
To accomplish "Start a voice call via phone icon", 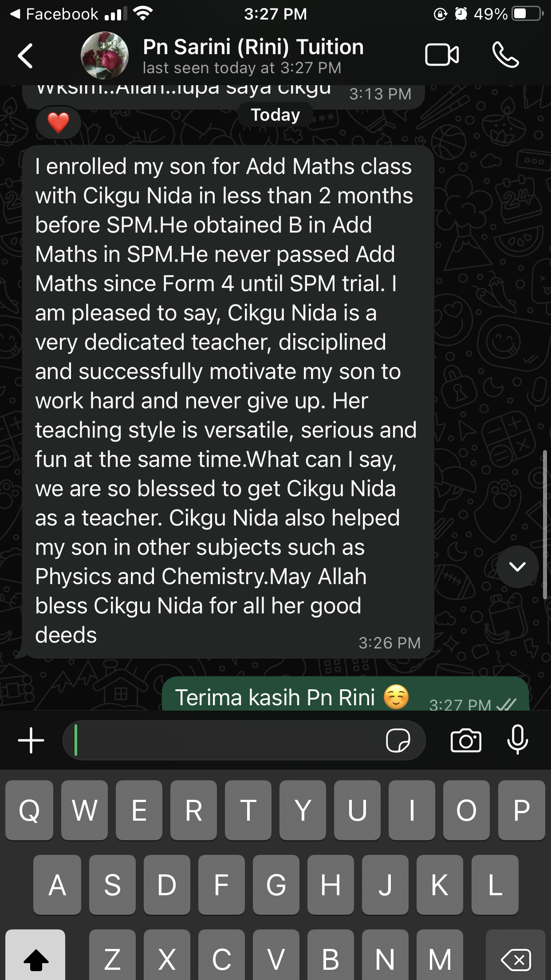I will click(505, 55).
